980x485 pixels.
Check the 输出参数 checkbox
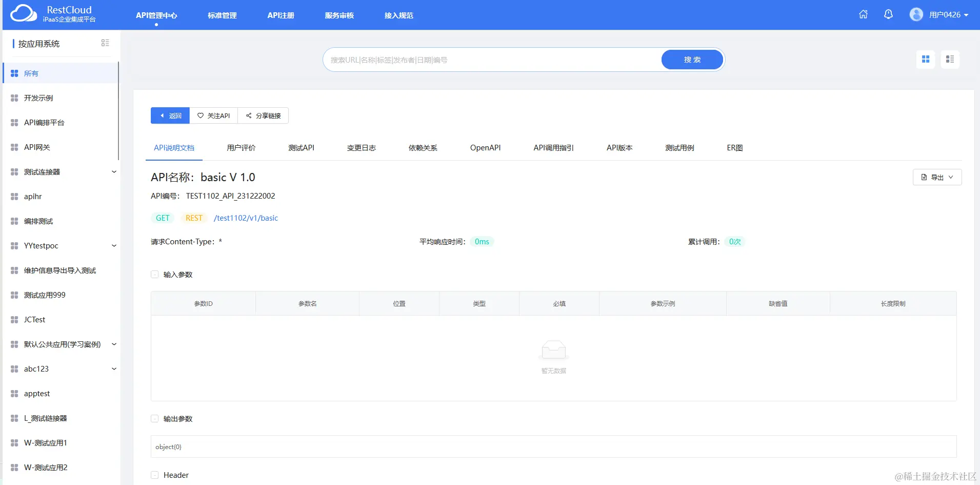tap(155, 419)
